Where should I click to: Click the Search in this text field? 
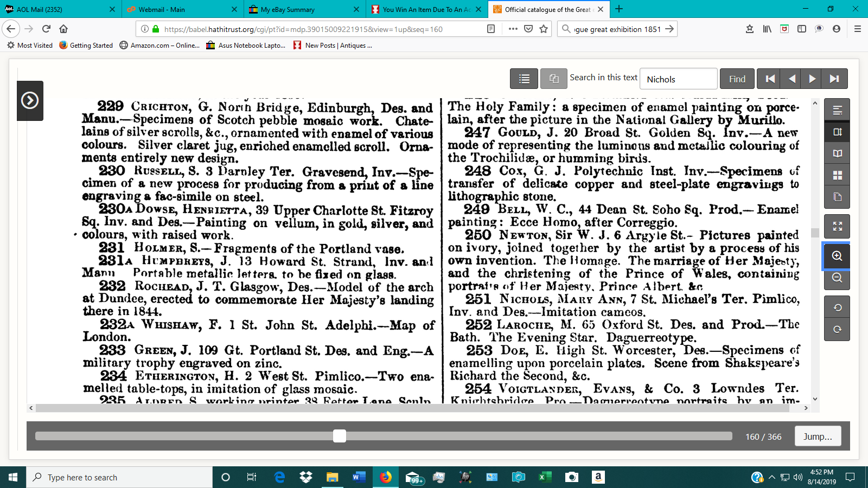tap(678, 79)
